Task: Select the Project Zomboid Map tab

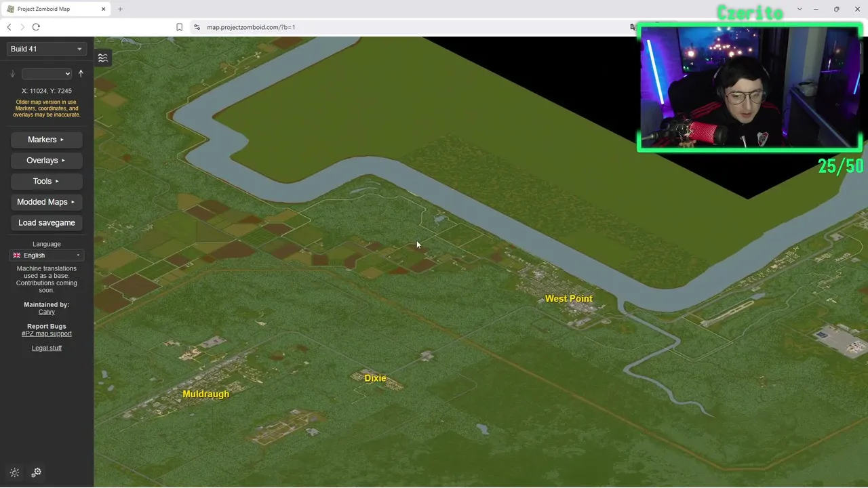Action: 56,9
